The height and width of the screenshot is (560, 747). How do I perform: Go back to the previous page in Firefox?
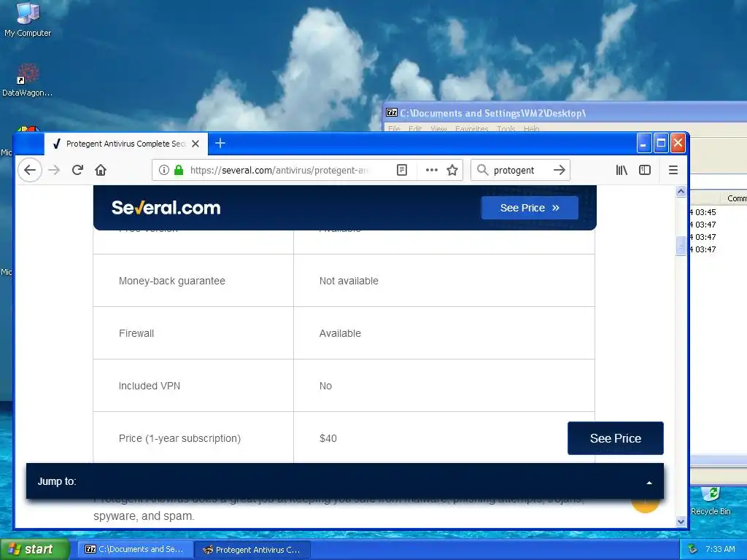[29, 170]
